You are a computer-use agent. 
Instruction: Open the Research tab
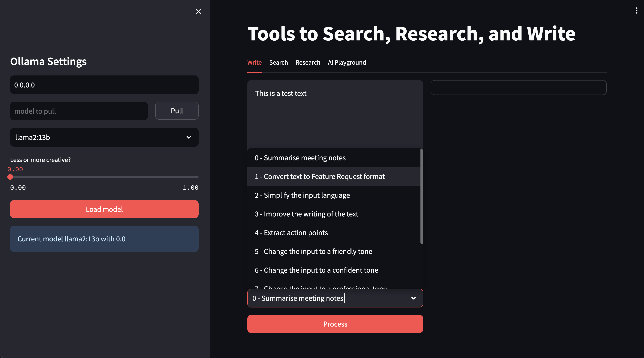(x=308, y=62)
